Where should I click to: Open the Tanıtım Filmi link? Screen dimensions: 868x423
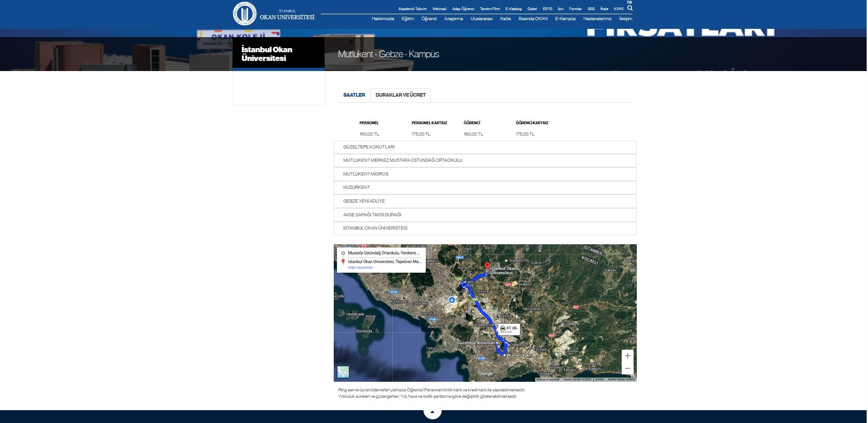click(490, 9)
